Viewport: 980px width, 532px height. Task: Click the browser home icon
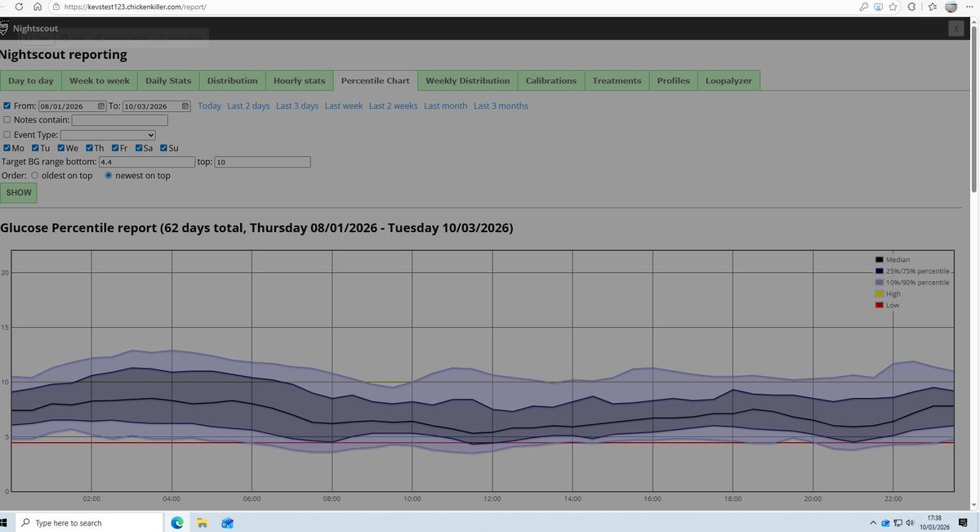[x=38, y=7]
